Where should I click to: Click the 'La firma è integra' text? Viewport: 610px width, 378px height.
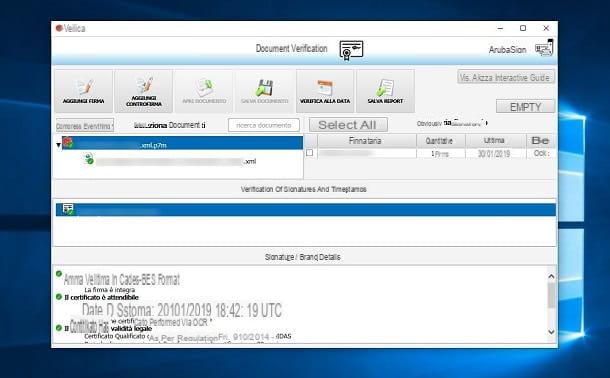[x=110, y=290]
